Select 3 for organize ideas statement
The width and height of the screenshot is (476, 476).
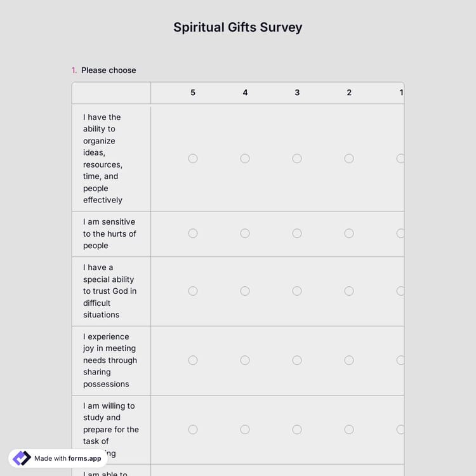[x=297, y=159]
